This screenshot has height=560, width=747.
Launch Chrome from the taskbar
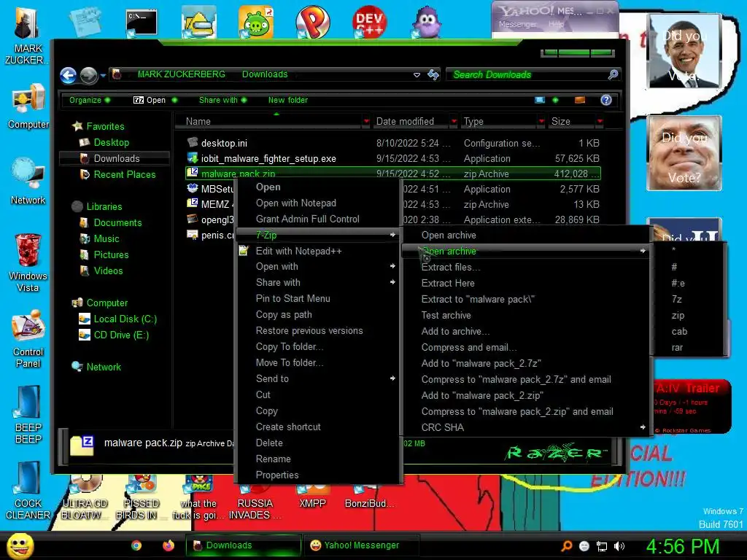[x=136, y=545]
